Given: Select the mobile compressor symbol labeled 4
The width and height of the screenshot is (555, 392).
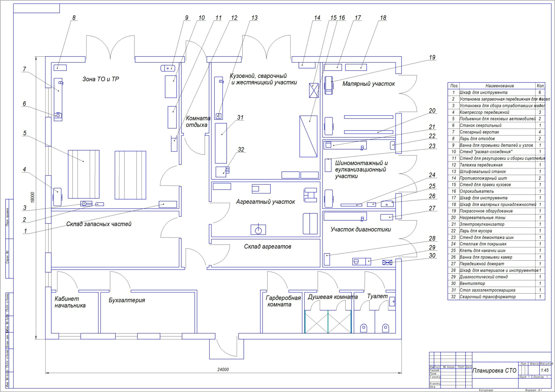Looking at the screenshot, I should tap(57, 197).
